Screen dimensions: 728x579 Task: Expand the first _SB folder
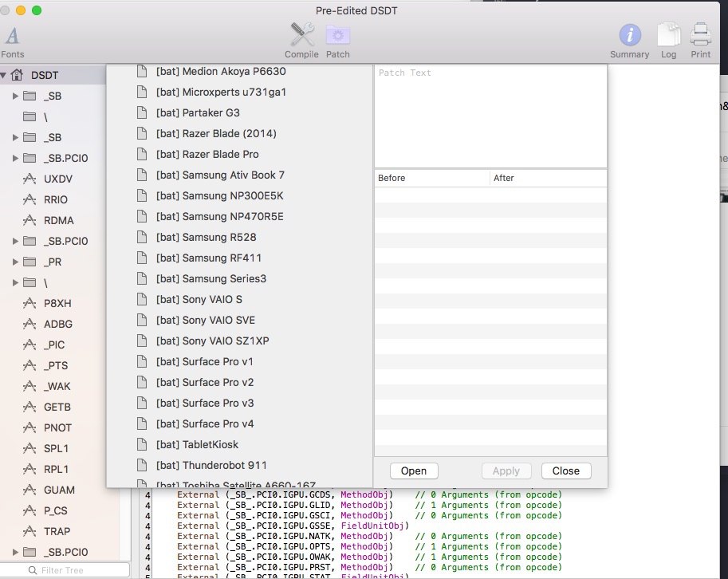tap(15, 96)
